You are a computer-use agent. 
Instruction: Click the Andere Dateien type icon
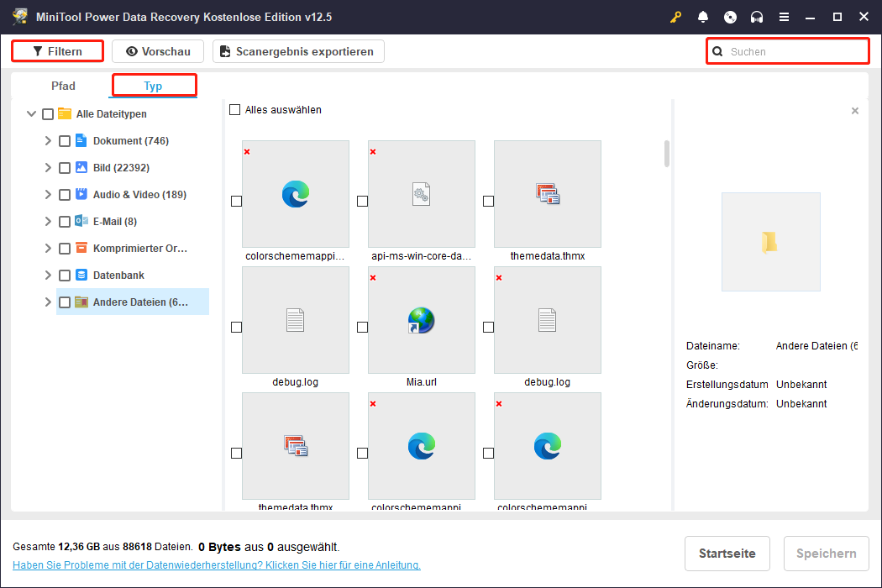(81, 302)
